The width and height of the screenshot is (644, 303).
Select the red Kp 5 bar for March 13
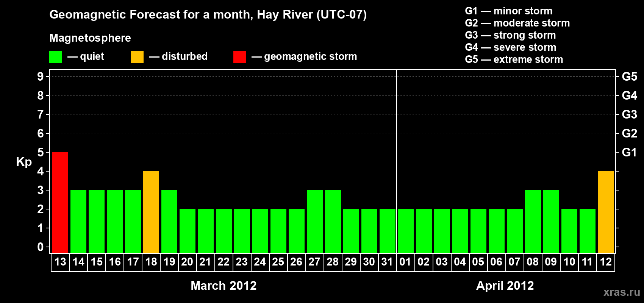(x=60, y=202)
